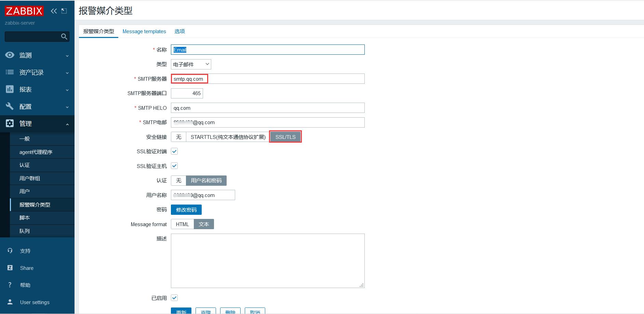Viewport: 644px width, 314px height.
Task: Click the ZABBIX logo
Action: point(24,11)
